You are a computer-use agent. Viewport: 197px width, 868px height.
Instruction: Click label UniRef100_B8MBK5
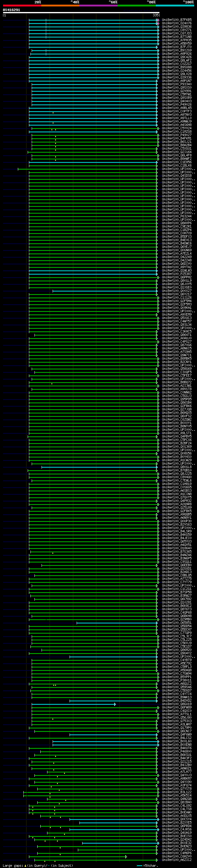pos(177,358)
